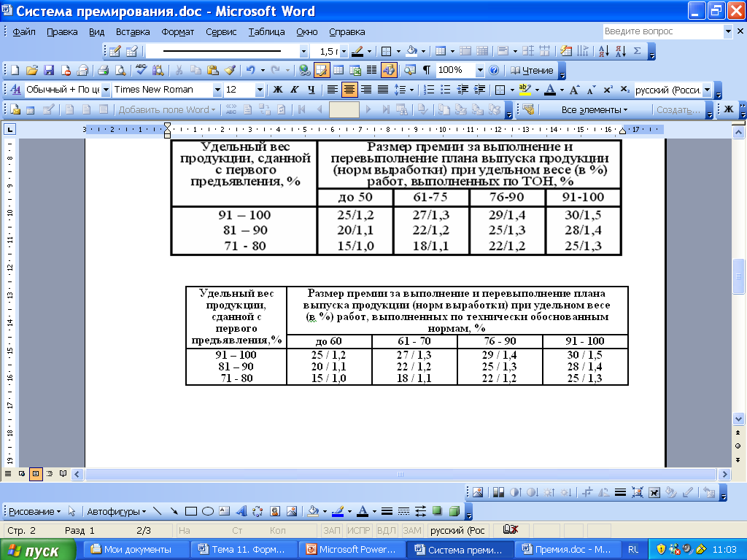747x560 pixels.
Task: Cut selection with scissors icon
Action: click(179, 71)
